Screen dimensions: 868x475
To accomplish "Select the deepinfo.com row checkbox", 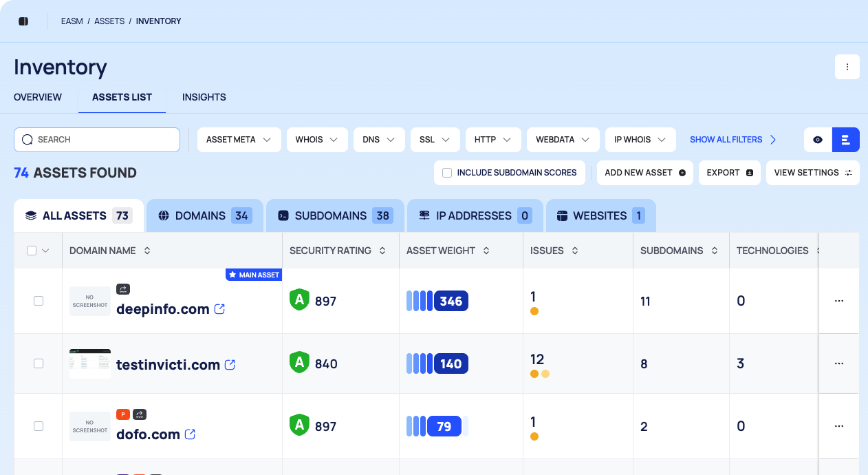I will coord(39,301).
